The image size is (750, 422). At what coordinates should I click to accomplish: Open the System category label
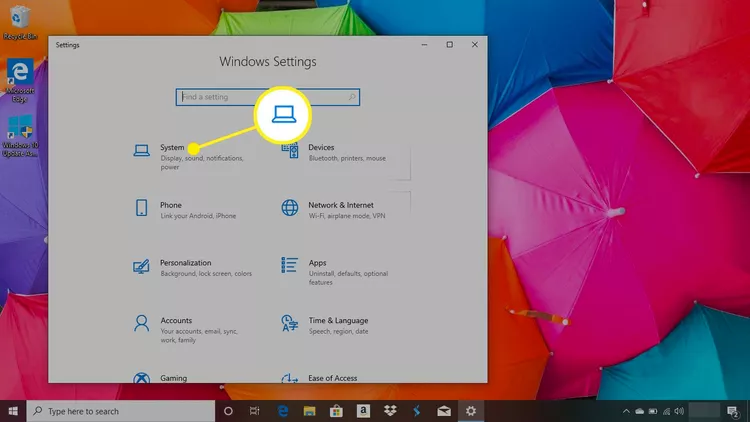[172, 147]
